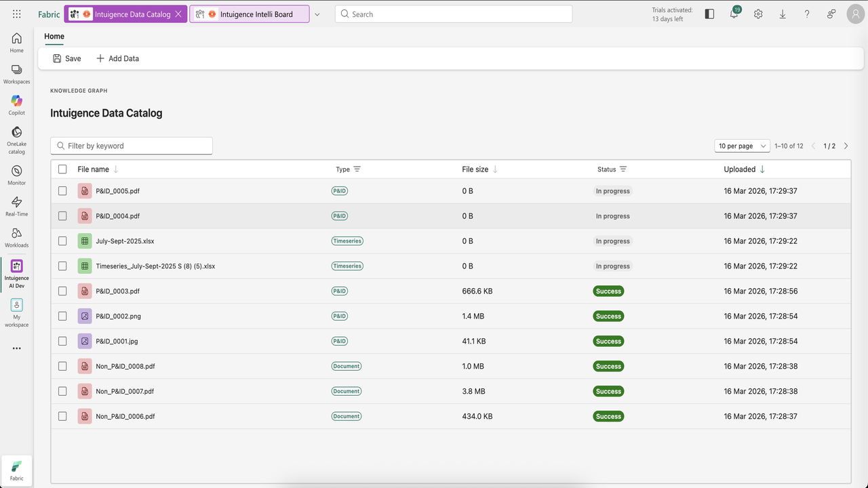The image size is (868, 488).
Task: Open the Settings gear
Action: coord(758,14)
